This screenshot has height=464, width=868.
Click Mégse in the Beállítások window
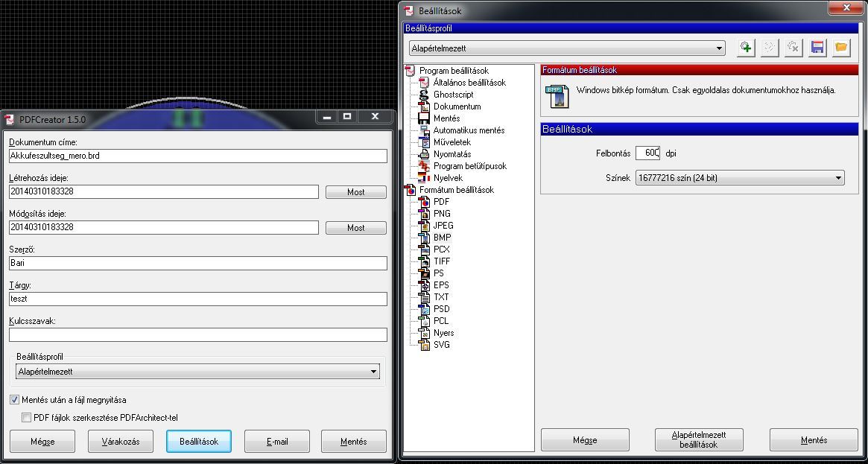click(x=585, y=439)
